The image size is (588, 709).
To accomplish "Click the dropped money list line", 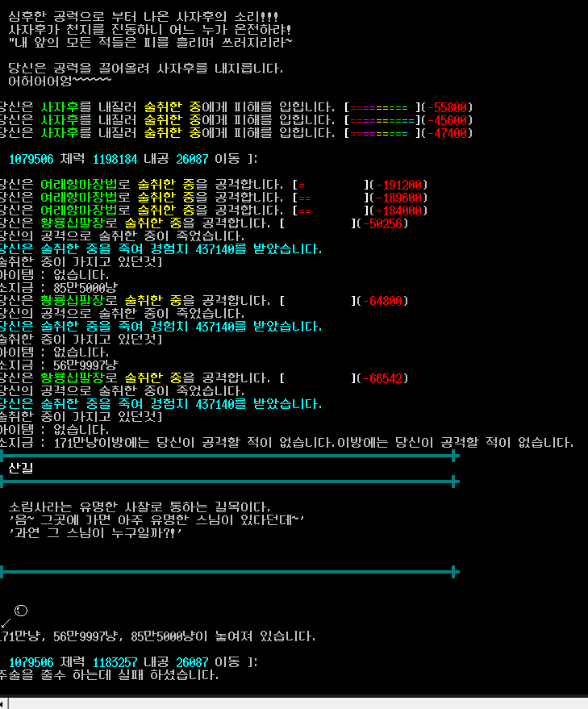I will pyautogui.click(x=157, y=636).
